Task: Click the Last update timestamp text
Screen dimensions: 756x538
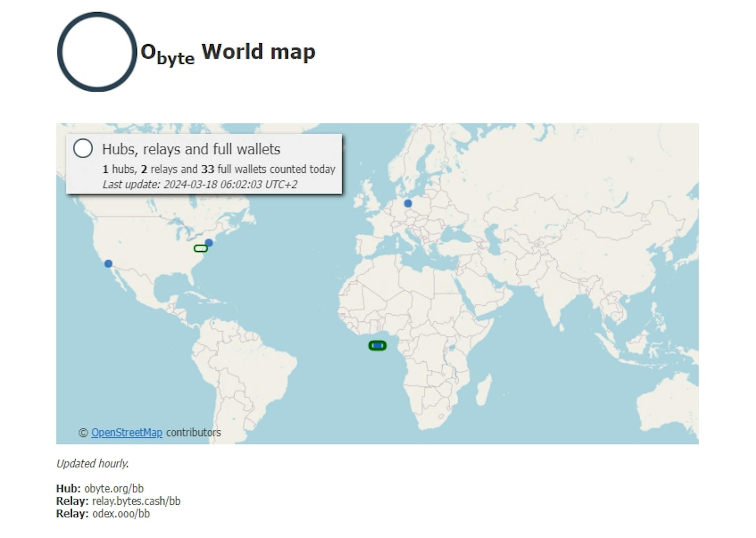Action: pos(200,185)
